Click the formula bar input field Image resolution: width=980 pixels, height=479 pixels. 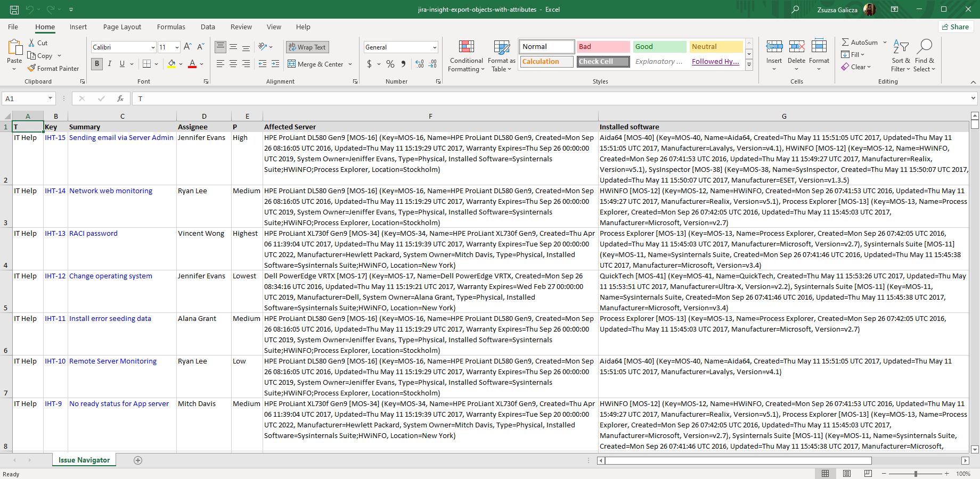[551, 98]
